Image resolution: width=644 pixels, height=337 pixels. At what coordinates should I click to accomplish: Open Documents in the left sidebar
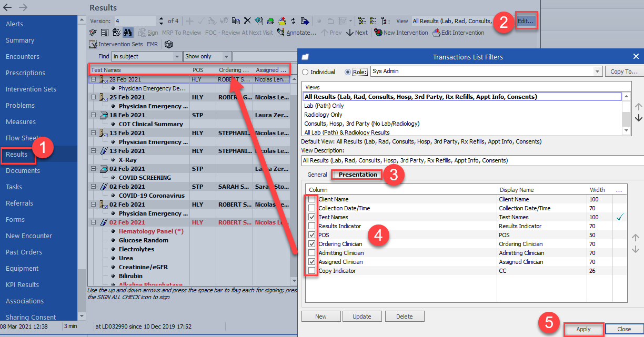click(x=23, y=171)
